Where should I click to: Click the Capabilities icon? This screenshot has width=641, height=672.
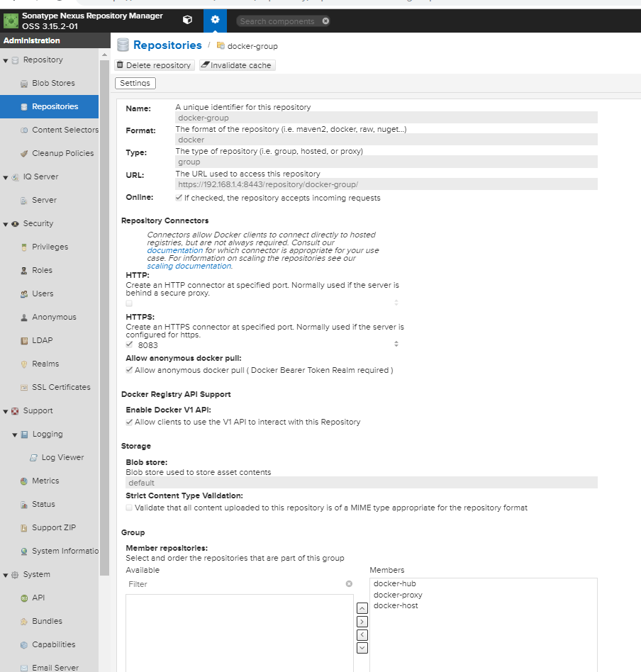[x=24, y=644]
